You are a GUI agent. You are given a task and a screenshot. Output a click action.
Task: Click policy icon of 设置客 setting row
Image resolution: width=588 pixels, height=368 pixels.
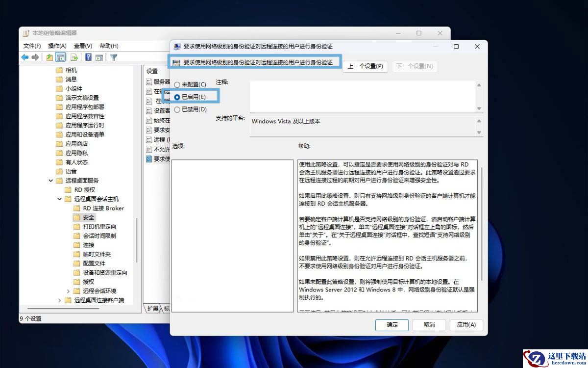pos(149,111)
